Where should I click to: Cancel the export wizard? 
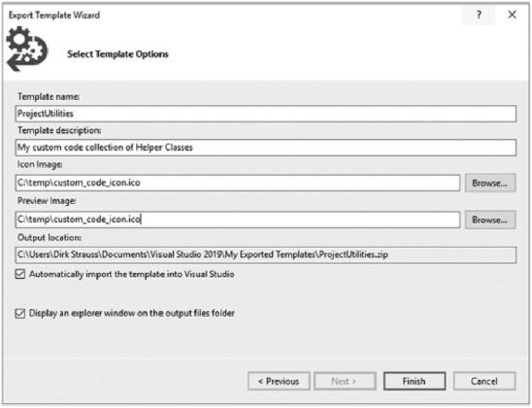[x=484, y=381]
